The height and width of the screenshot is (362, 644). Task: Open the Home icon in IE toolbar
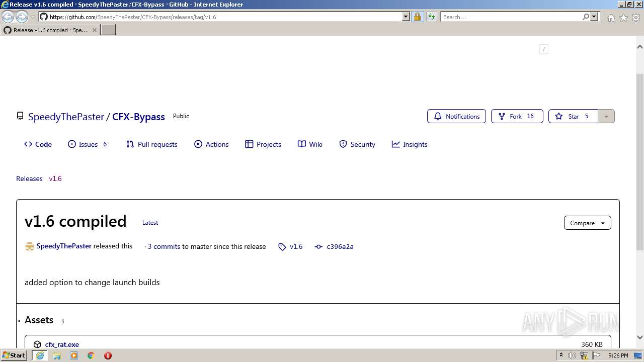coord(611,18)
